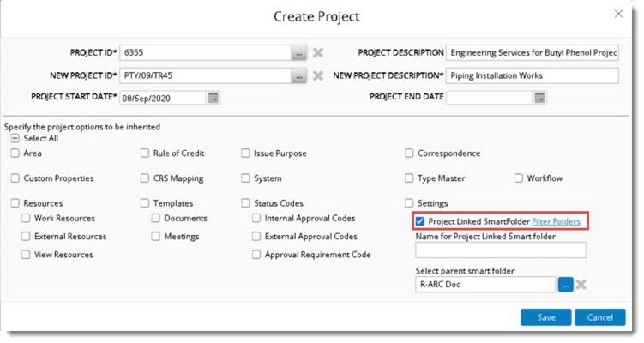
Task: Click the browse button next to Project ID
Action: click(298, 53)
